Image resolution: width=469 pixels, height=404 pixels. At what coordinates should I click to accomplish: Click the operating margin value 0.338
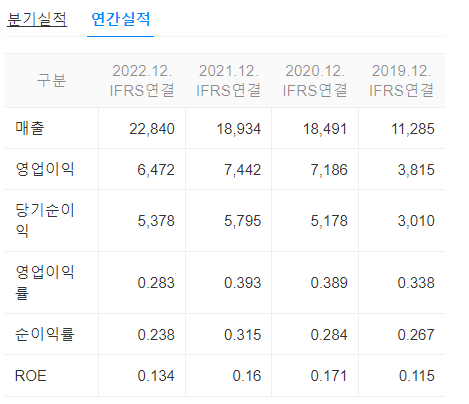coord(416,283)
